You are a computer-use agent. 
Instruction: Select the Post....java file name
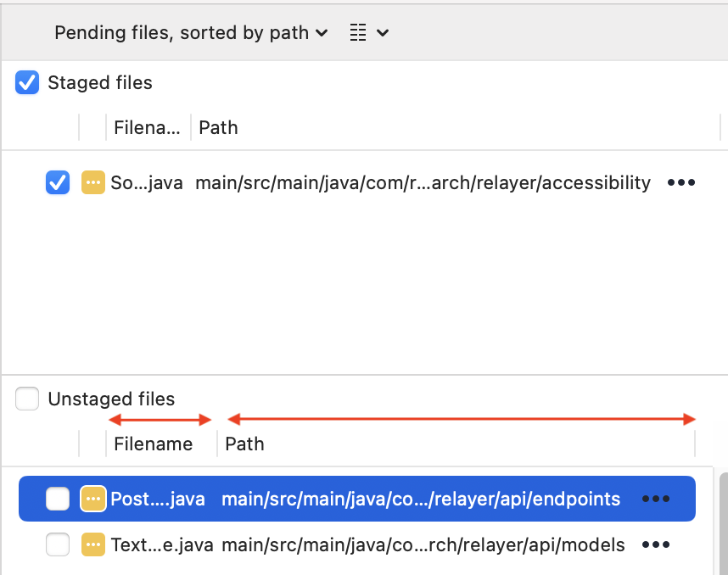[158, 499]
